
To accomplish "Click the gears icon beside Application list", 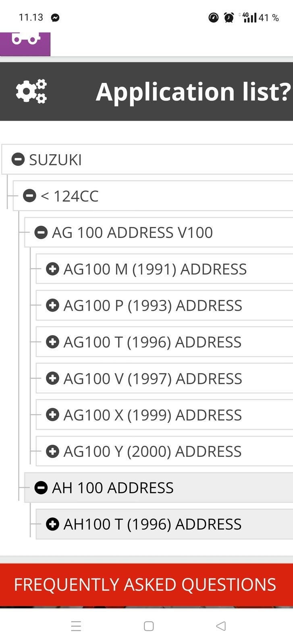I will (x=31, y=91).
